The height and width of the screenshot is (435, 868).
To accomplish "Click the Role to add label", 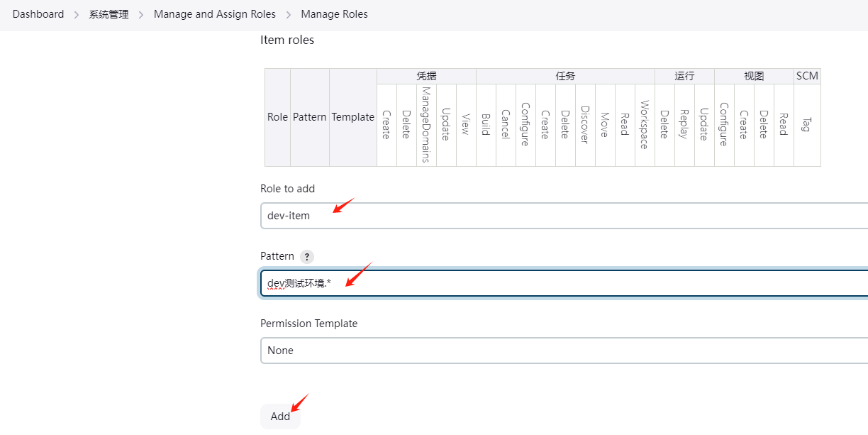I will pos(288,189).
